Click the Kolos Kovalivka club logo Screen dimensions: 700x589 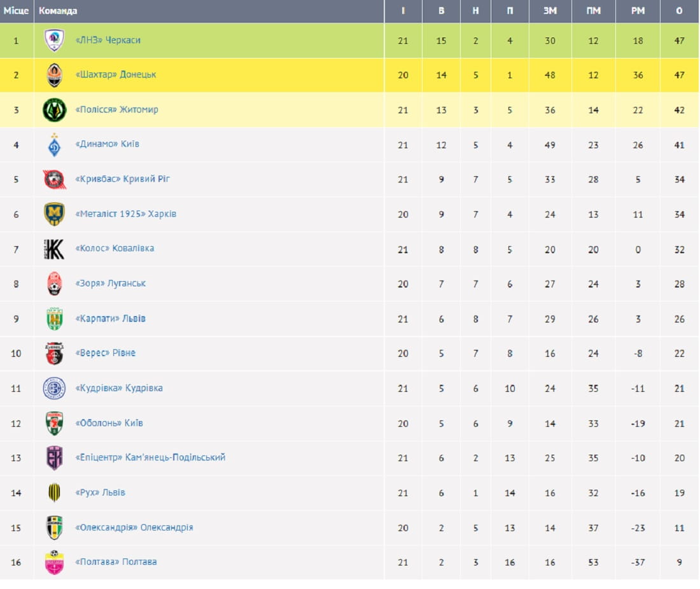(x=54, y=249)
